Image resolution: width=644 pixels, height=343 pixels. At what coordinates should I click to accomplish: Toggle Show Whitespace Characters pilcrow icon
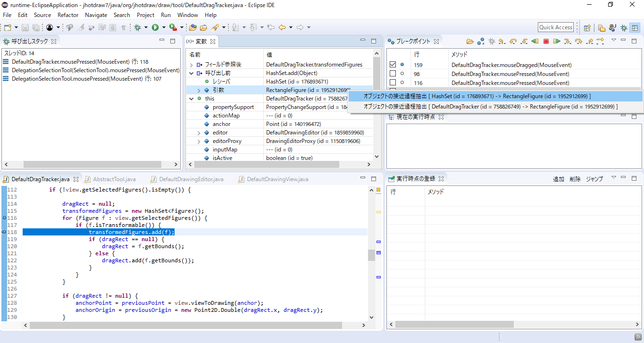pyautogui.click(x=124, y=27)
